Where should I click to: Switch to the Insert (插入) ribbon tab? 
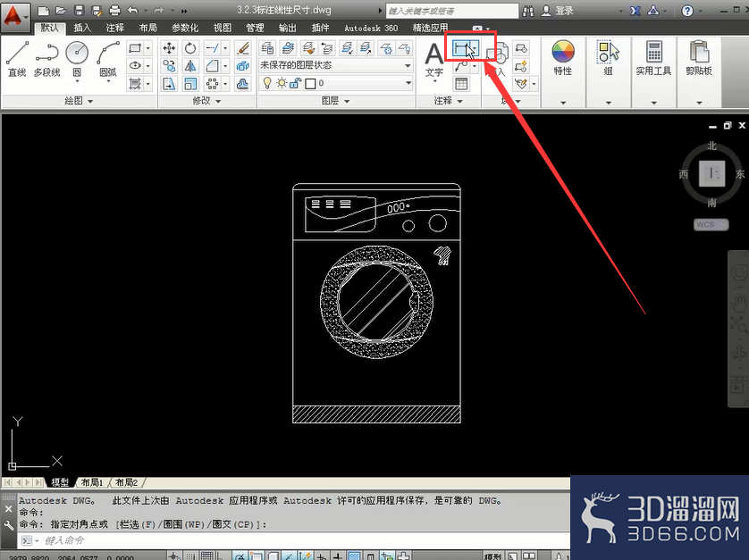coord(82,29)
